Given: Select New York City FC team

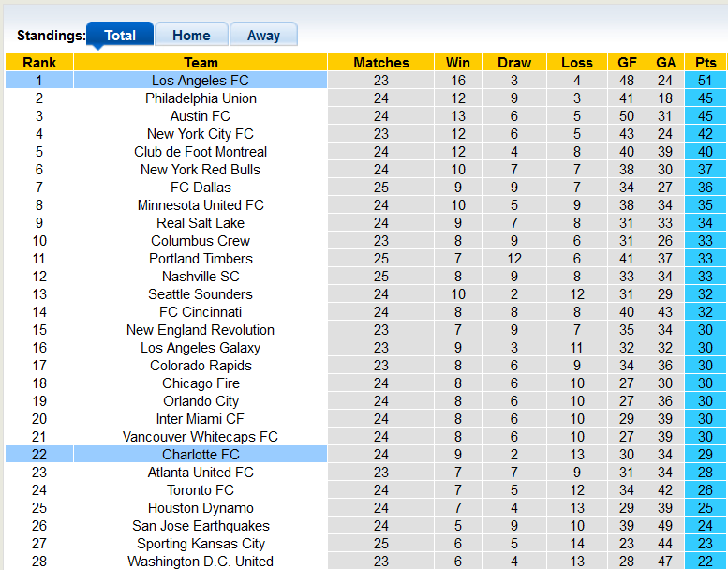Looking at the screenshot, I should pyautogui.click(x=201, y=134).
